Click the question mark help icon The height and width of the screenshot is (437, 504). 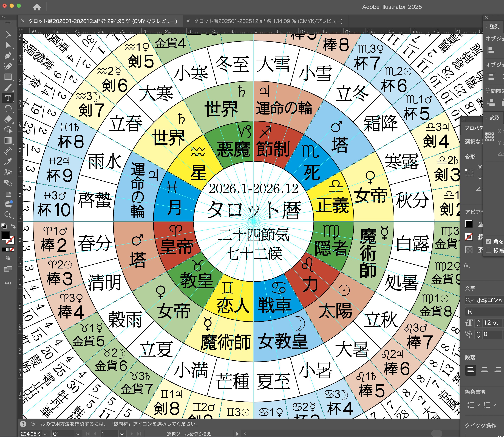tap(23, 424)
